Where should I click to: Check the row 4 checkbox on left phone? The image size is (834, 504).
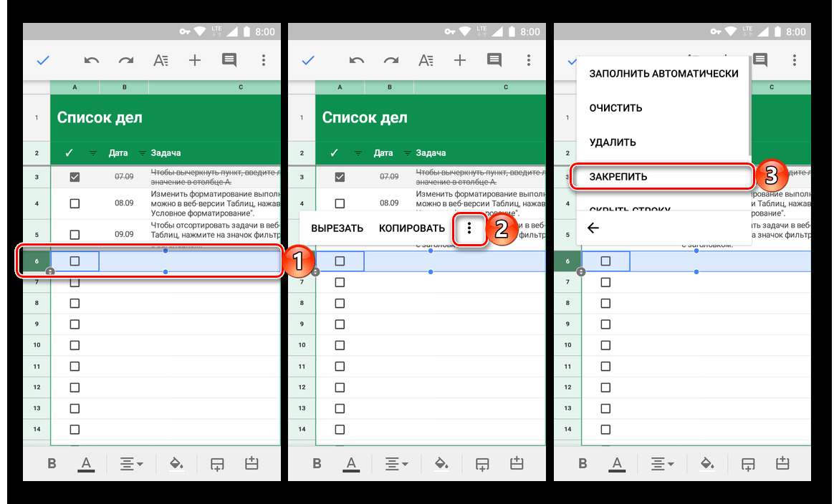(x=75, y=203)
